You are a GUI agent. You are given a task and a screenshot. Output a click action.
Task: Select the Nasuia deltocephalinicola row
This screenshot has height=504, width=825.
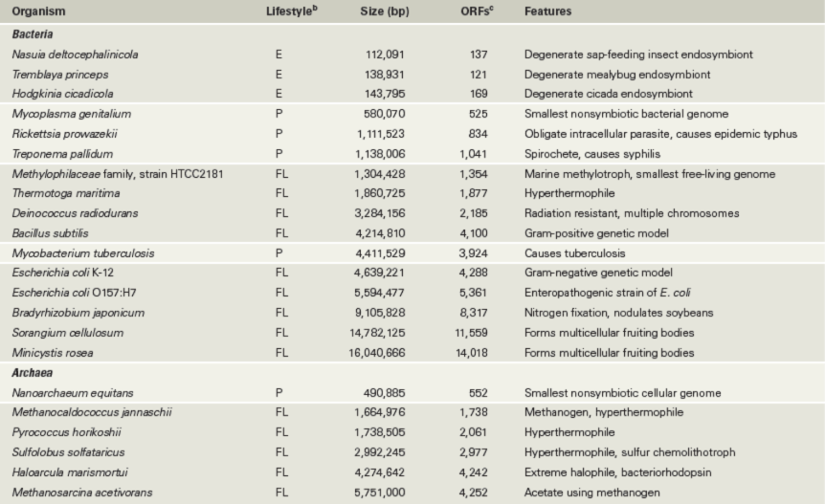click(412, 55)
